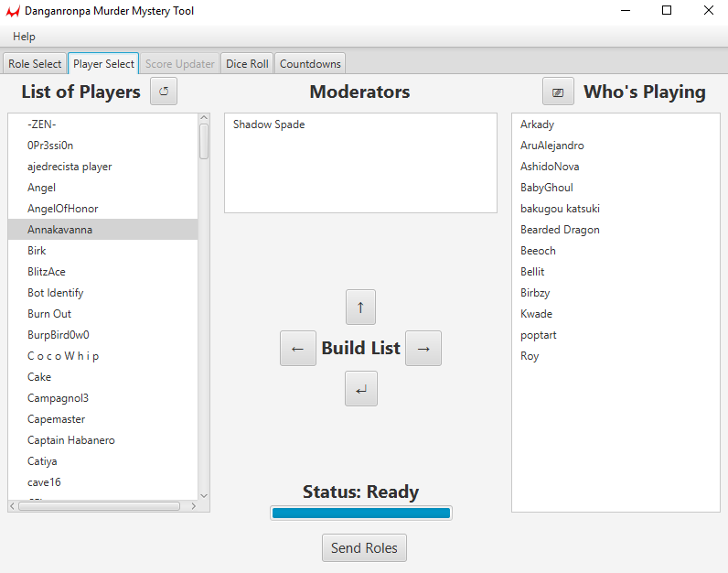Select Bellit in Who's Playing

(x=616, y=271)
